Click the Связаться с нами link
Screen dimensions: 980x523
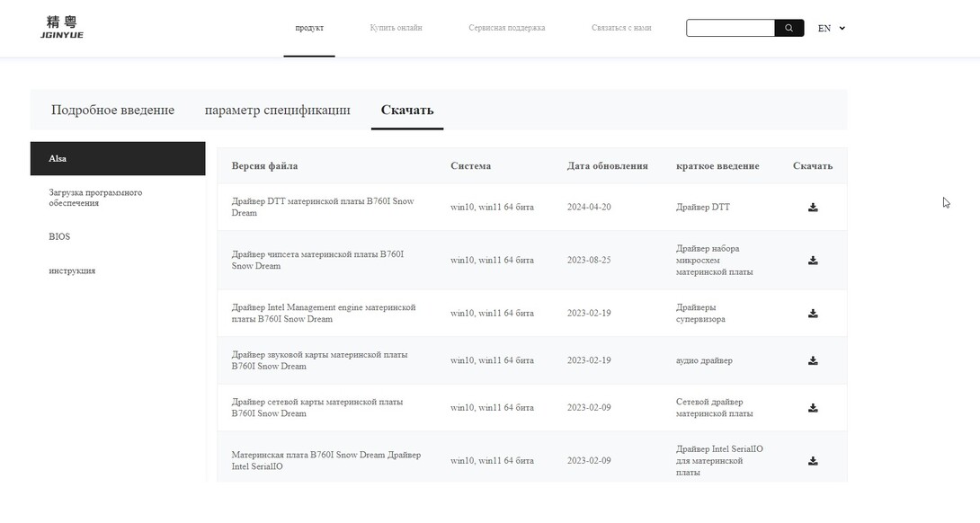[x=621, y=28]
